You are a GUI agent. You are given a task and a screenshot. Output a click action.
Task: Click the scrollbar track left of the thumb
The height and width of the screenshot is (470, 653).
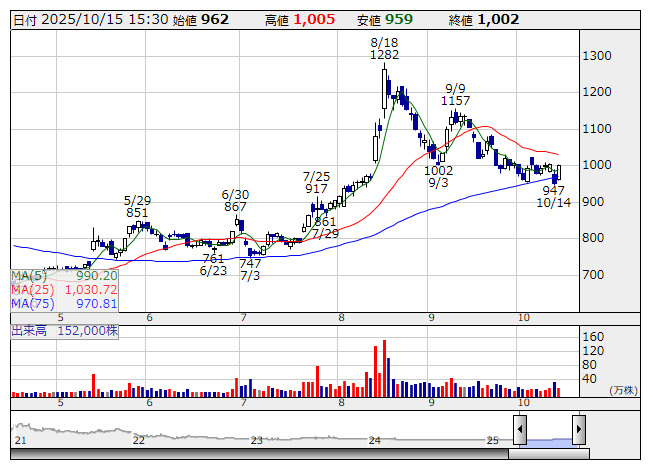tap(259, 453)
